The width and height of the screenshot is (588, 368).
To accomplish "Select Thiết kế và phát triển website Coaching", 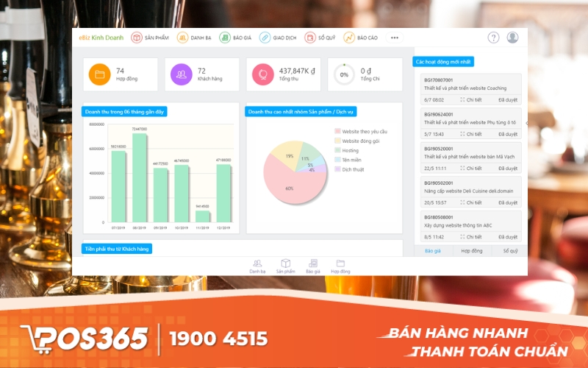I will (465, 88).
